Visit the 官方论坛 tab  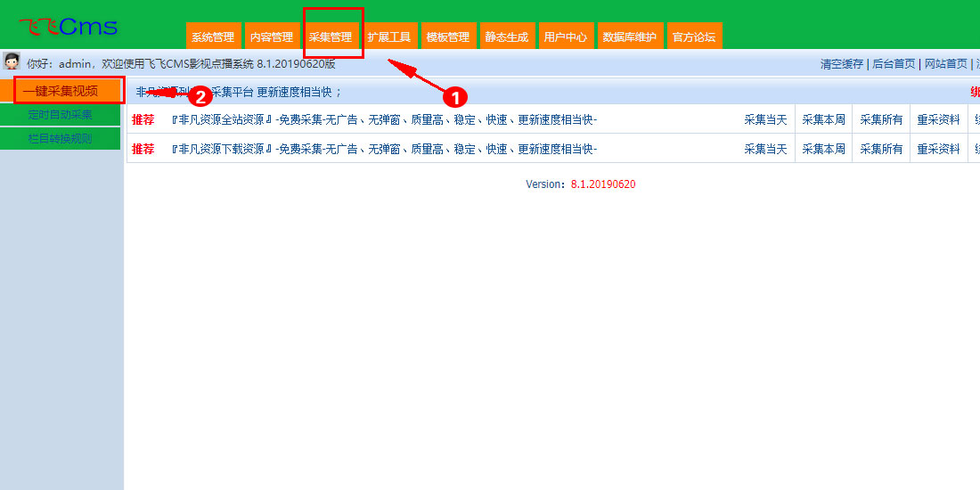[694, 37]
